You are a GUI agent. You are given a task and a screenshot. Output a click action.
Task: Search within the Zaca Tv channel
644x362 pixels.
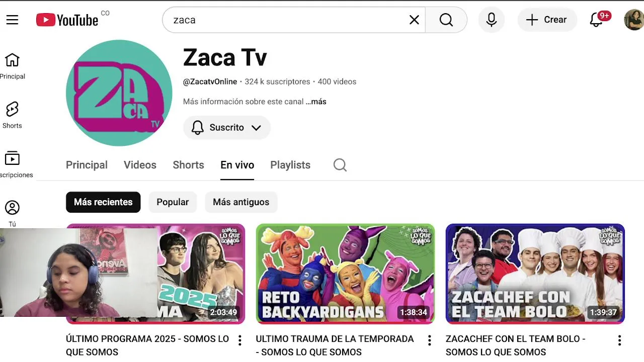tap(340, 165)
